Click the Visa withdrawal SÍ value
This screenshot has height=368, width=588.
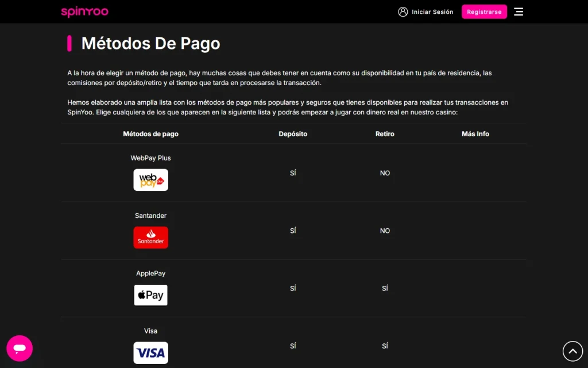[x=385, y=346]
